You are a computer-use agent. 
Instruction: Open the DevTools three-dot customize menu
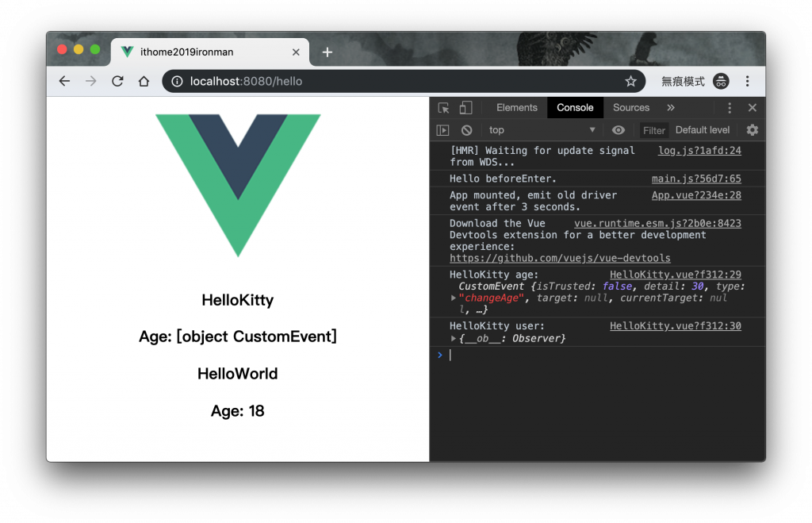pos(730,108)
